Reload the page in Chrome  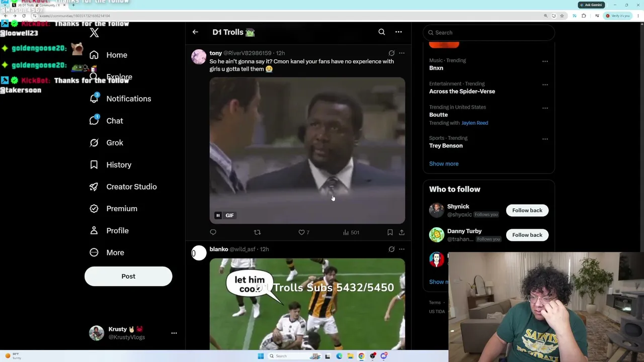coord(24,16)
